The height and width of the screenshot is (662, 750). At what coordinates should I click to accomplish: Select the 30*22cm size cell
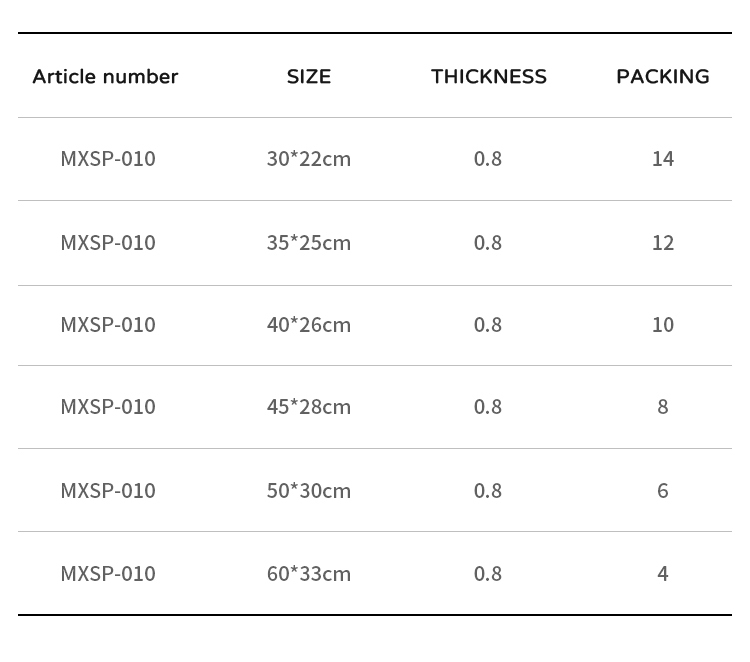[x=308, y=159]
